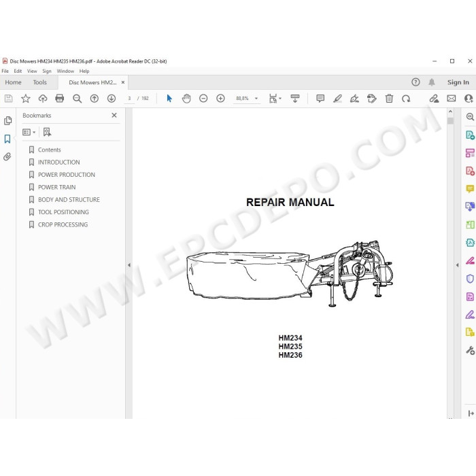
Task: Zoom in with the plus button
Action: (x=220, y=99)
